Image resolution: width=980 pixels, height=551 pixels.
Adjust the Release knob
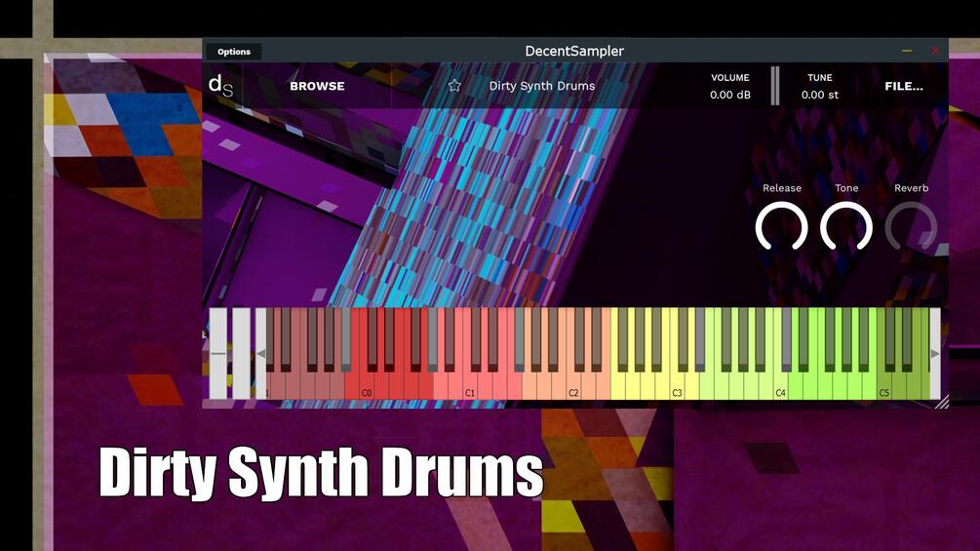781,227
